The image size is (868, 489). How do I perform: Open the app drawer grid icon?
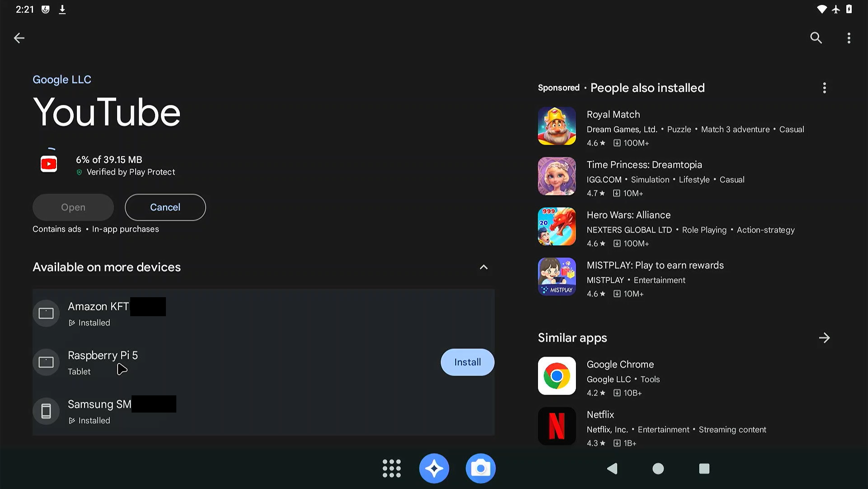(392, 469)
